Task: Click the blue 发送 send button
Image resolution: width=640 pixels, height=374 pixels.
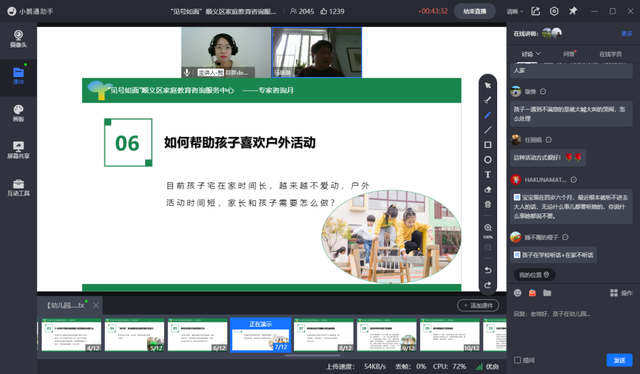Action: pos(620,360)
